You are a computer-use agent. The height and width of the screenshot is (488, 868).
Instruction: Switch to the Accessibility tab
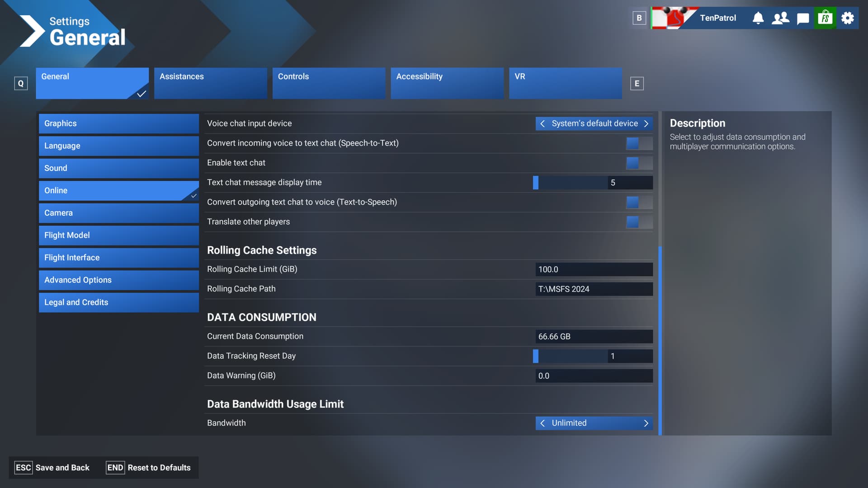tap(447, 83)
